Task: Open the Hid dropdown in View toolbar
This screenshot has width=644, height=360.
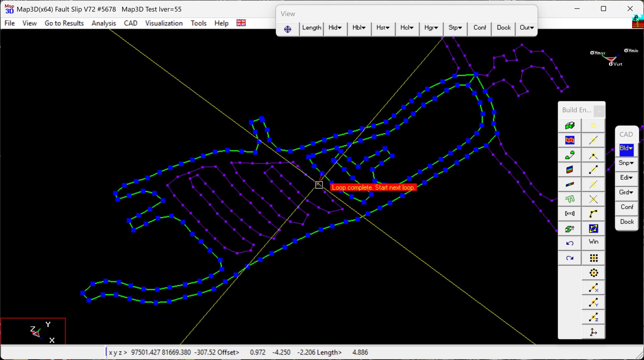Action: (335, 28)
